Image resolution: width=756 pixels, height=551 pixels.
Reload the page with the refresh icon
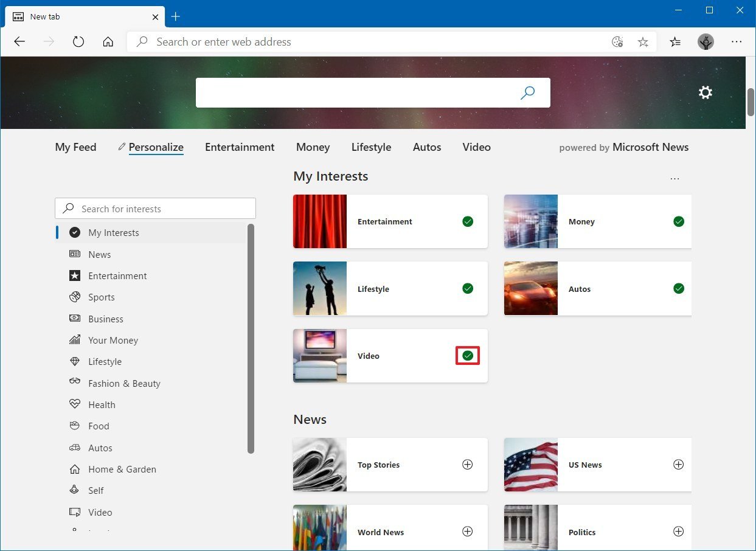tap(78, 42)
